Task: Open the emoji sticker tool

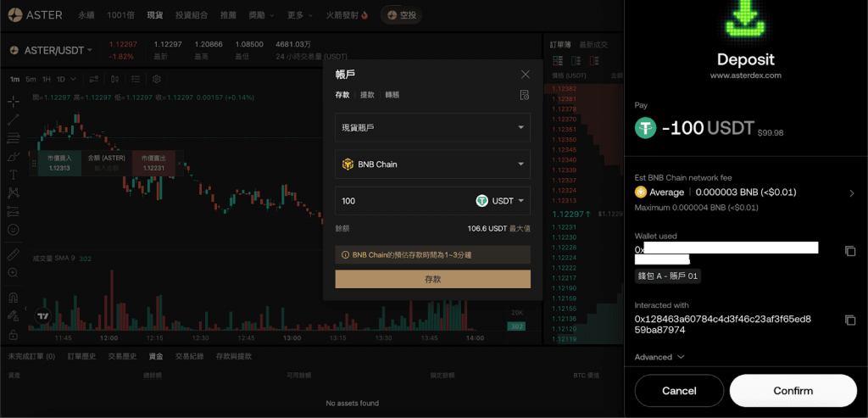Action: pos(14,229)
